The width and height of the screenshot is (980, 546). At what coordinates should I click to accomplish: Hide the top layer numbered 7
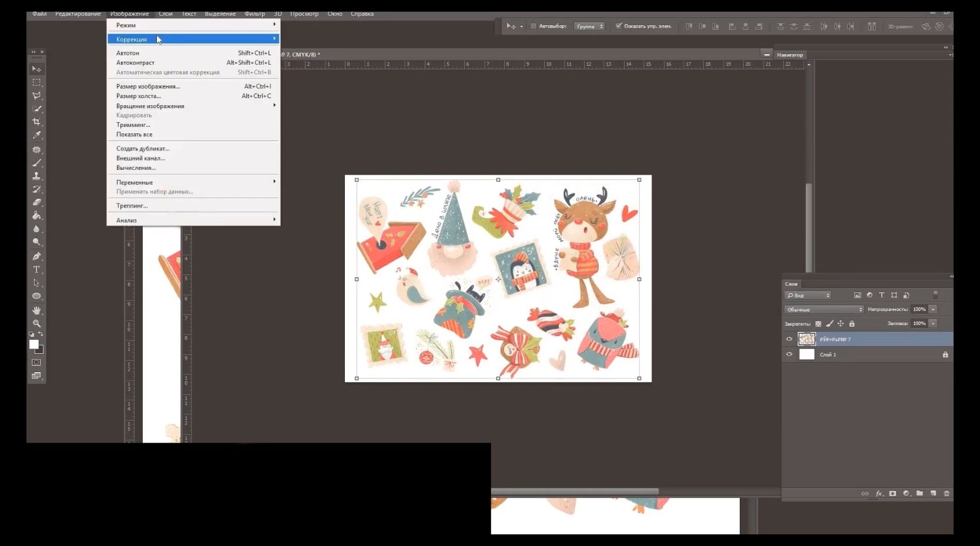(789, 339)
